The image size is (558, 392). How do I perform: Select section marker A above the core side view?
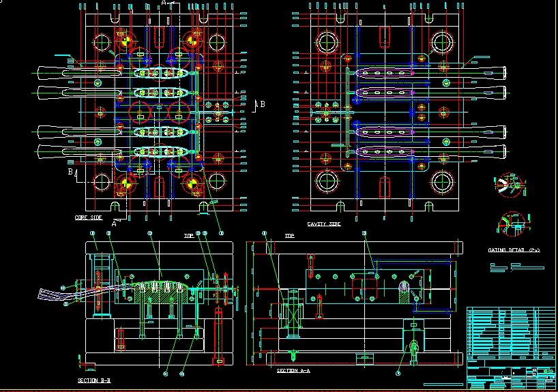point(164,3)
